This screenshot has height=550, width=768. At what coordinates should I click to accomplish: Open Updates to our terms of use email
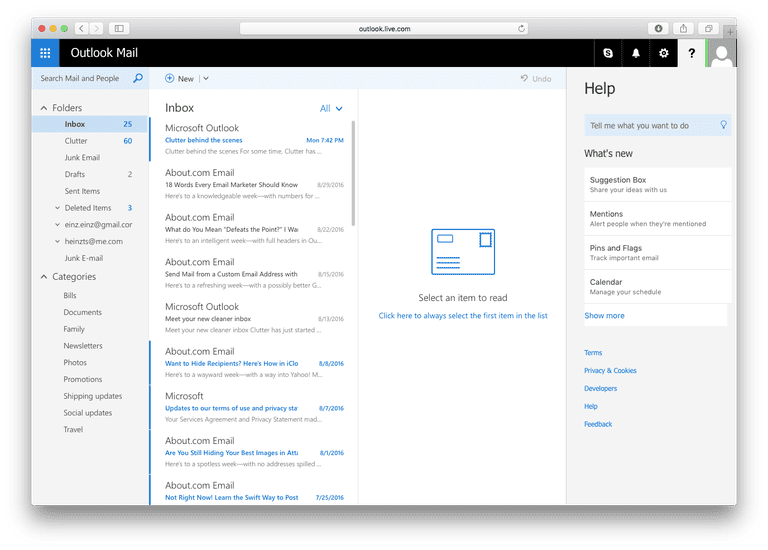point(253,407)
